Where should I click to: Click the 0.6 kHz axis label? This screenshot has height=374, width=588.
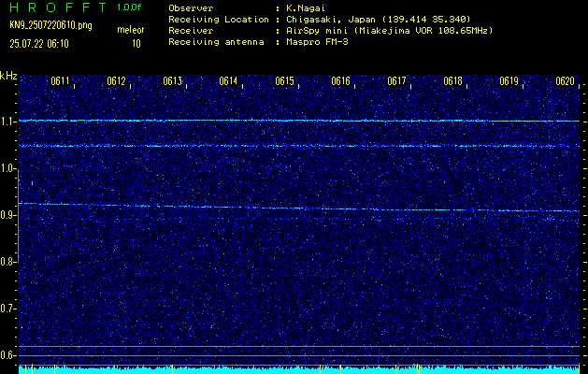8,355
